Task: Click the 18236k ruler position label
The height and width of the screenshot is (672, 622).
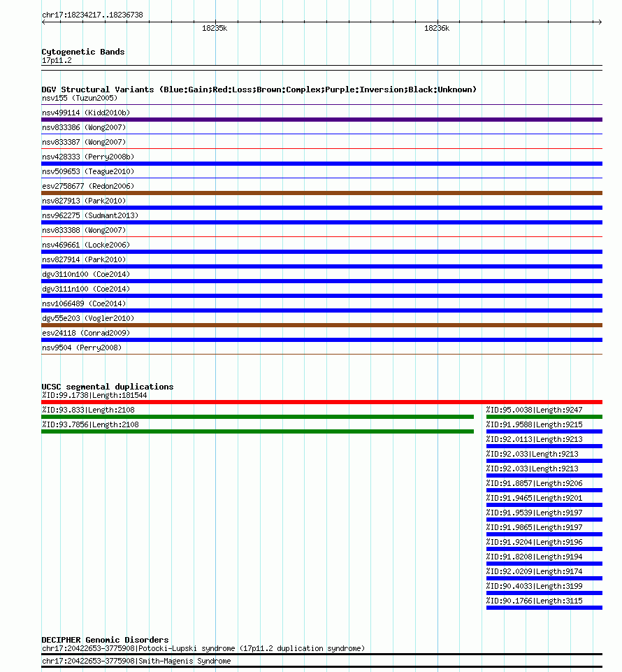Action: tap(437, 28)
